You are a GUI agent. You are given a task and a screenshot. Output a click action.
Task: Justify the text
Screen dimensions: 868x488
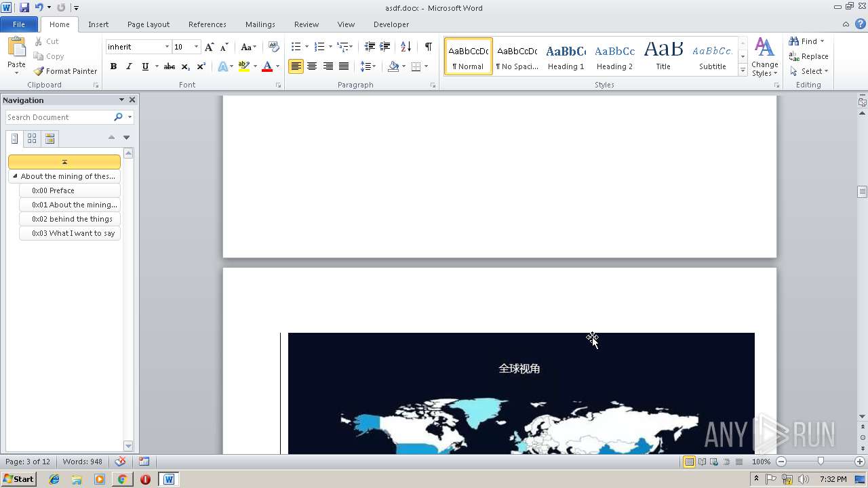coord(344,66)
